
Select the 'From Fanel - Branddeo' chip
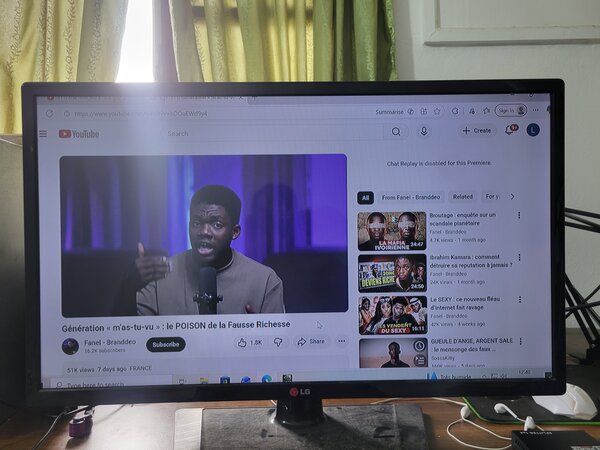410,197
